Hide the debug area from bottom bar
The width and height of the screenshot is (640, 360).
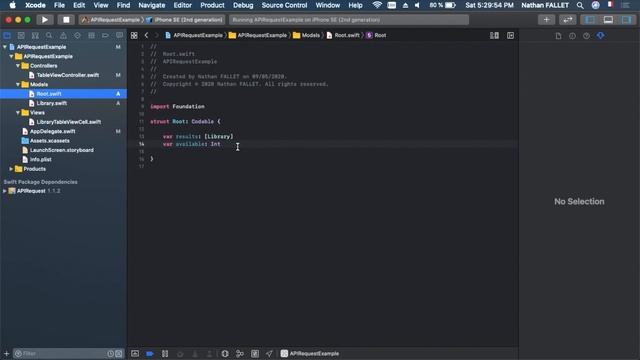(x=135, y=353)
